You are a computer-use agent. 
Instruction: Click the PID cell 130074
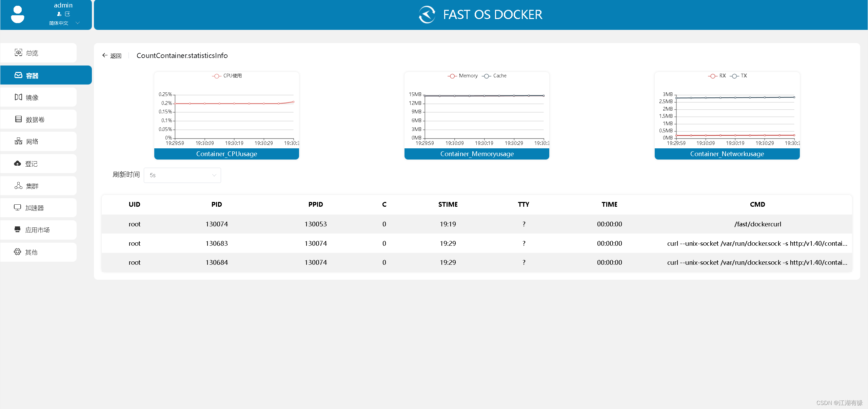[x=217, y=224]
